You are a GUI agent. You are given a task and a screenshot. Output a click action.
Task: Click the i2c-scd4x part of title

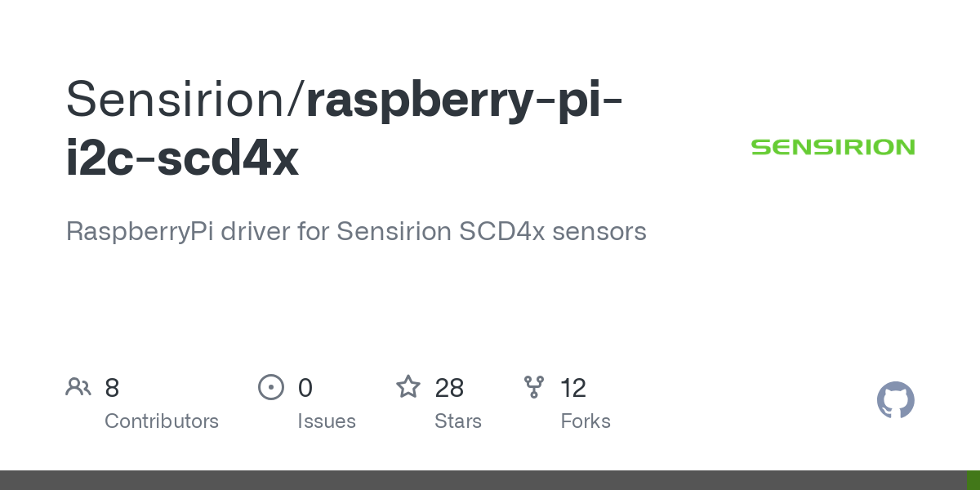182,159
